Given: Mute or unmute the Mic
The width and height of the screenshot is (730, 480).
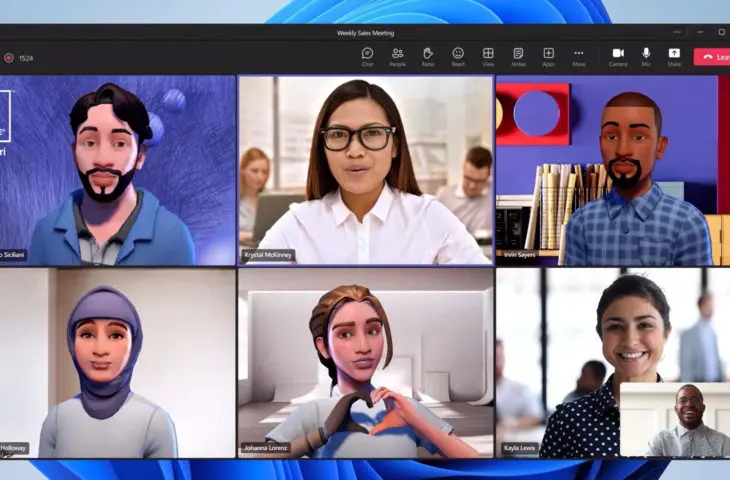Looking at the screenshot, I should click(646, 57).
